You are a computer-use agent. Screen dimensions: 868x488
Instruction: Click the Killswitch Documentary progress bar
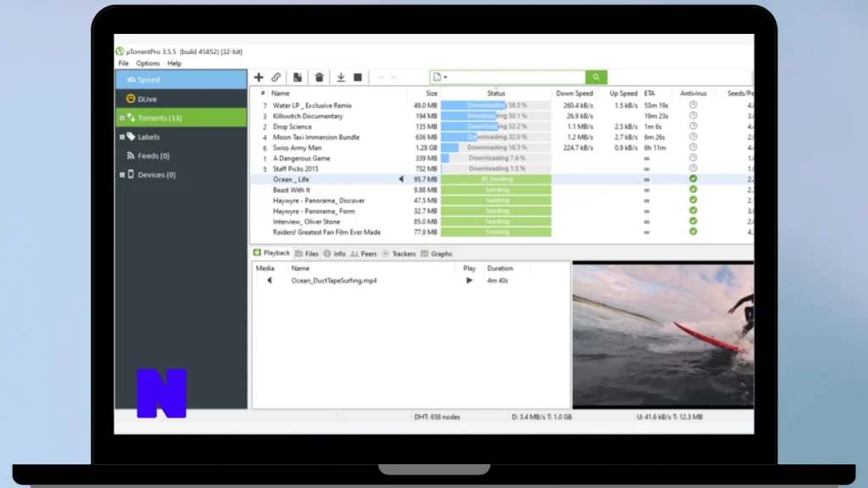pos(496,116)
